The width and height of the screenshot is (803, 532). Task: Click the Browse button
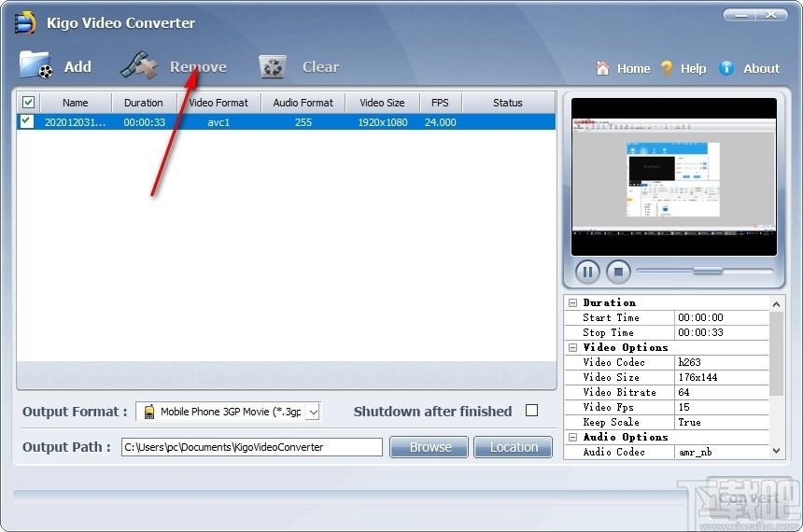(430, 447)
